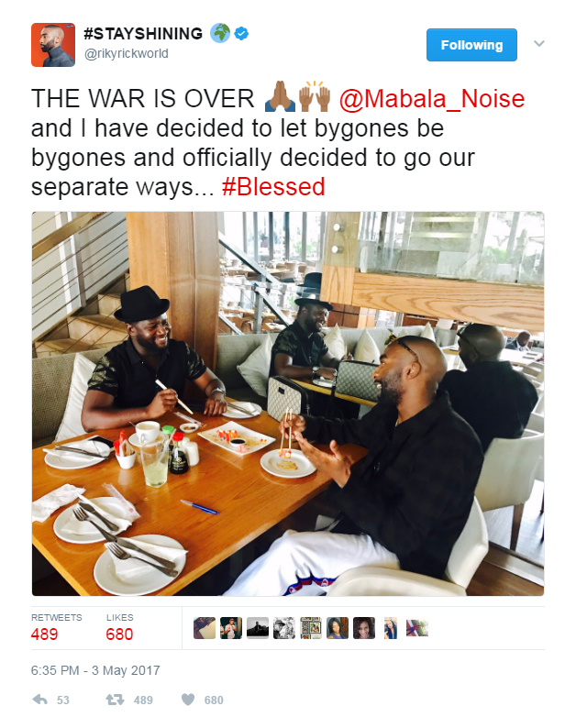Open the restaurant photo attachment
576x728 pixels.
(x=288, y=403)
